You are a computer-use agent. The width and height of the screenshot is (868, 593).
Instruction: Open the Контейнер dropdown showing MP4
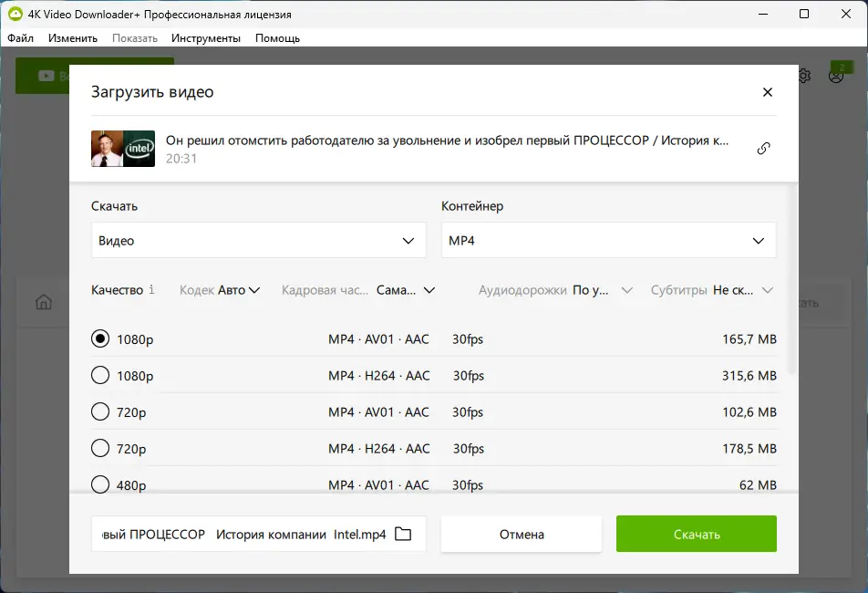pyautogui.click(x=609, y=240)
